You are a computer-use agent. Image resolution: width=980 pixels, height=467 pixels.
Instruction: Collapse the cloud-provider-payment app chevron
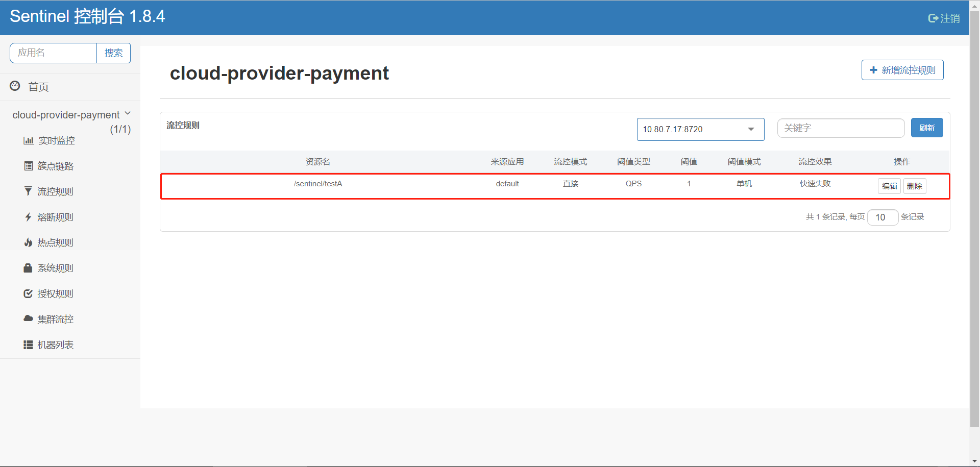coord(128,113)
